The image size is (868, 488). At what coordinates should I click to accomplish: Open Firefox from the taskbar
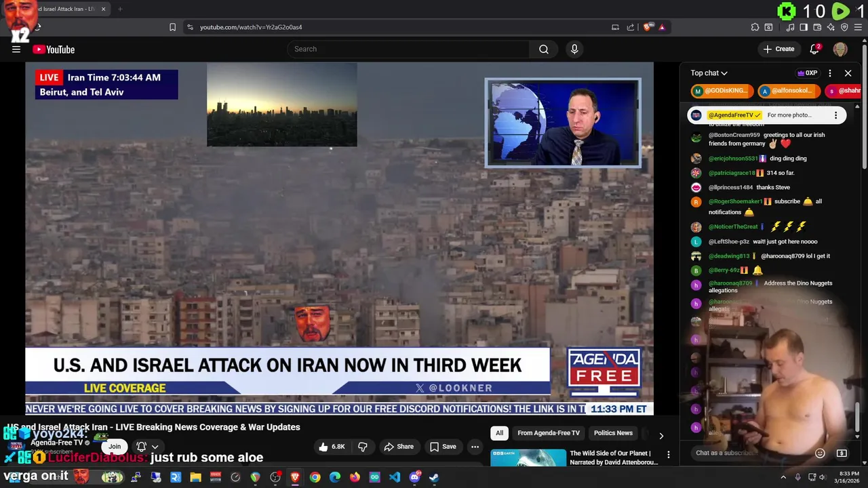[355, 477]
